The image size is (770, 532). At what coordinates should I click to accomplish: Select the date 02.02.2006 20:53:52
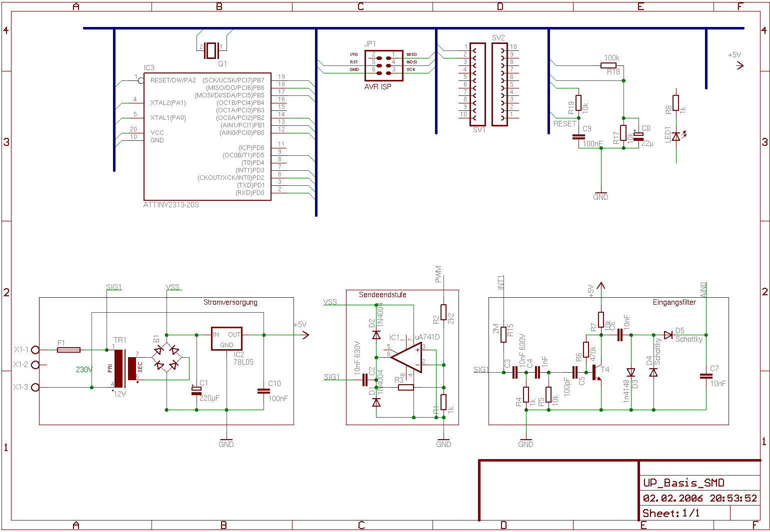(700, 498)
